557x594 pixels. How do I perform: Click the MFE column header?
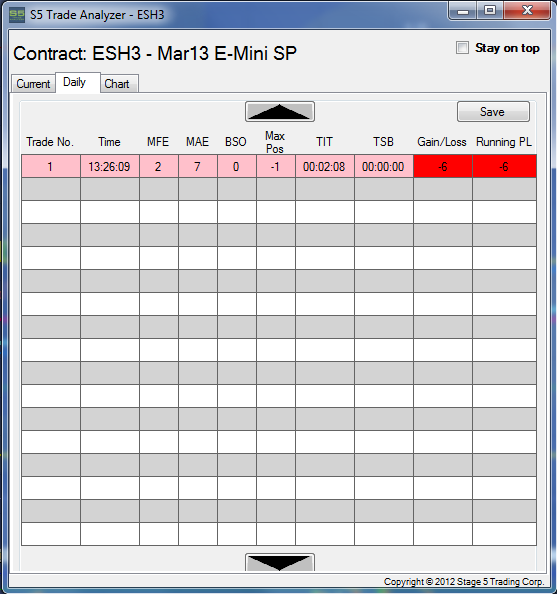[158, 142]
